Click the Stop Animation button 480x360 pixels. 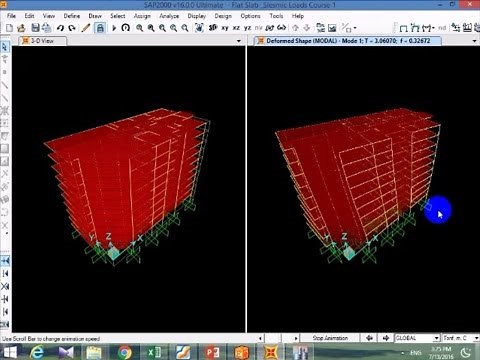pos(330,338)
